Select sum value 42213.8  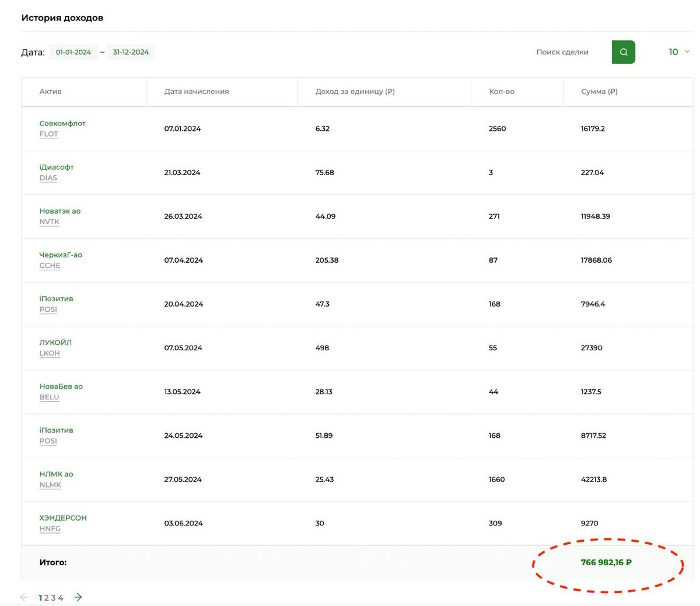[594, 480]
